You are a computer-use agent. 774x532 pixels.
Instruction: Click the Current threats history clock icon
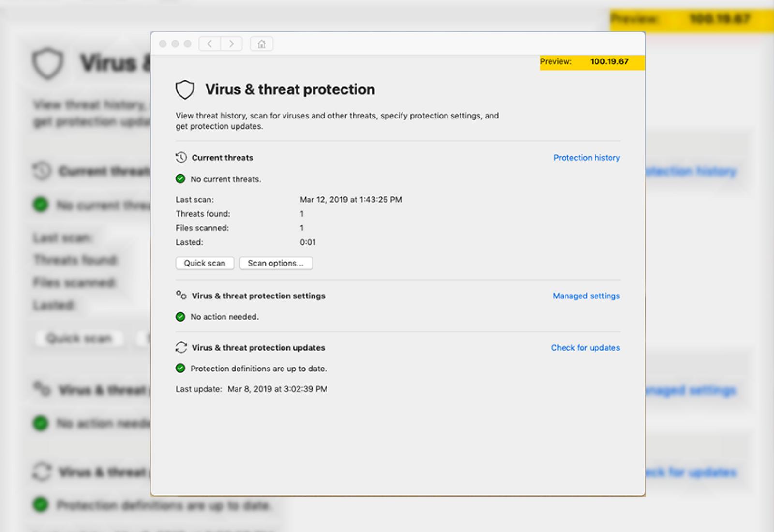pos(181,157)
